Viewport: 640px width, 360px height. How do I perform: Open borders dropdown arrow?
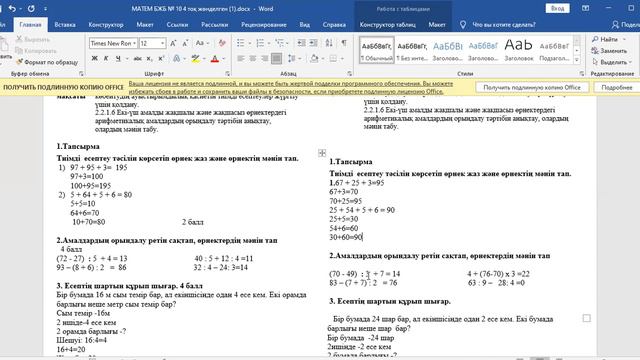click(342, 59)
